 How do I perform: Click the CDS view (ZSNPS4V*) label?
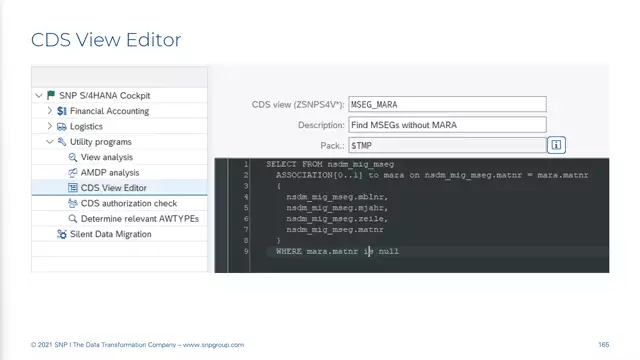tap(298, 104)
